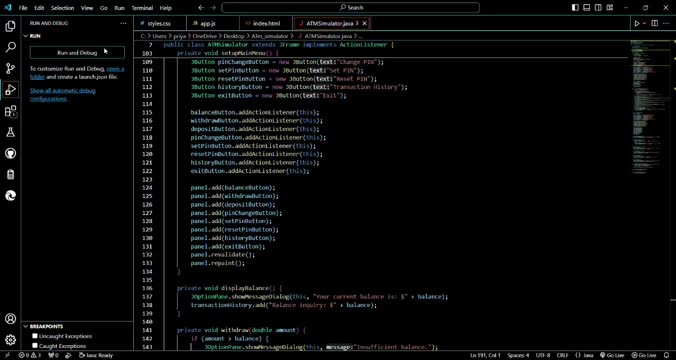Open the Testing flask icon
Screen dimensions: 676x360
10,132
